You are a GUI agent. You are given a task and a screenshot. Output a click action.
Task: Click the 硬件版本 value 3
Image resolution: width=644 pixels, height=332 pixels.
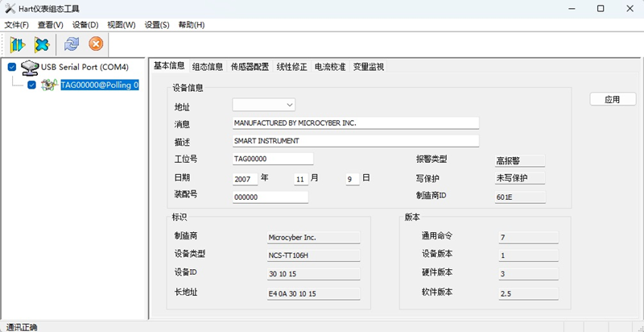pos(529,274)
